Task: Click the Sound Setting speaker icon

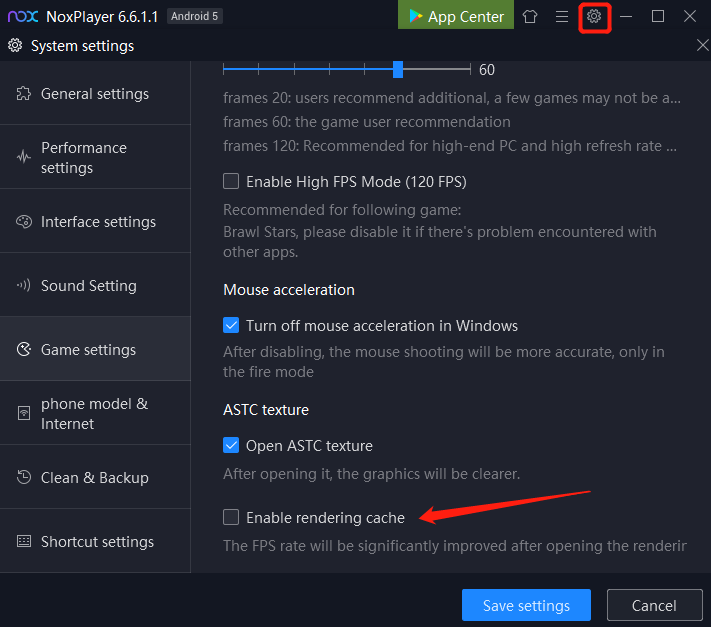Action: coord(24,285)
